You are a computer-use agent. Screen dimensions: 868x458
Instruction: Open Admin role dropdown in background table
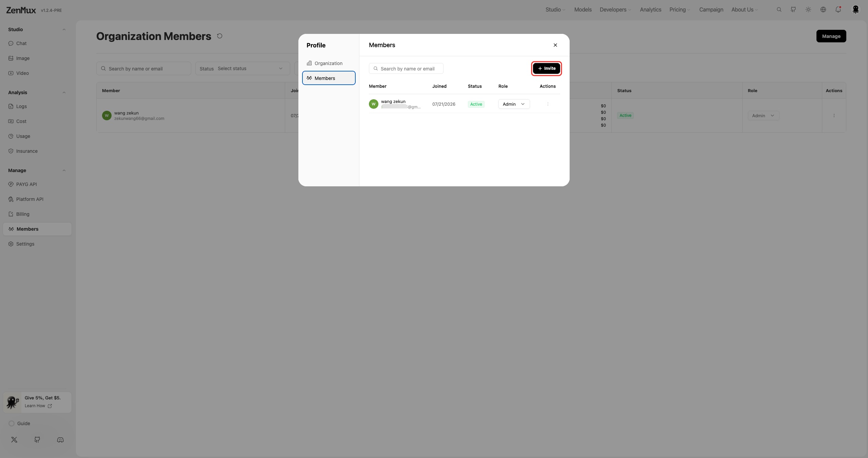pyautogui.click(x=764, y=116)
